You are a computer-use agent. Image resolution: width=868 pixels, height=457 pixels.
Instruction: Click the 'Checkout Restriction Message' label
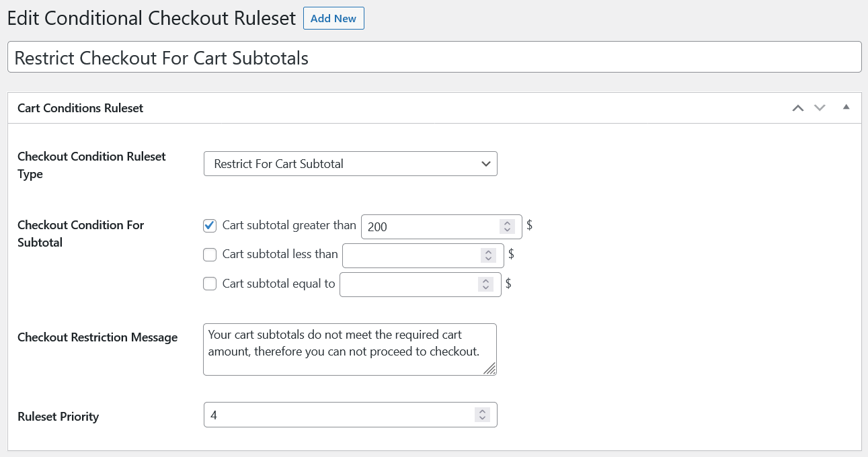tap(97, 337)
